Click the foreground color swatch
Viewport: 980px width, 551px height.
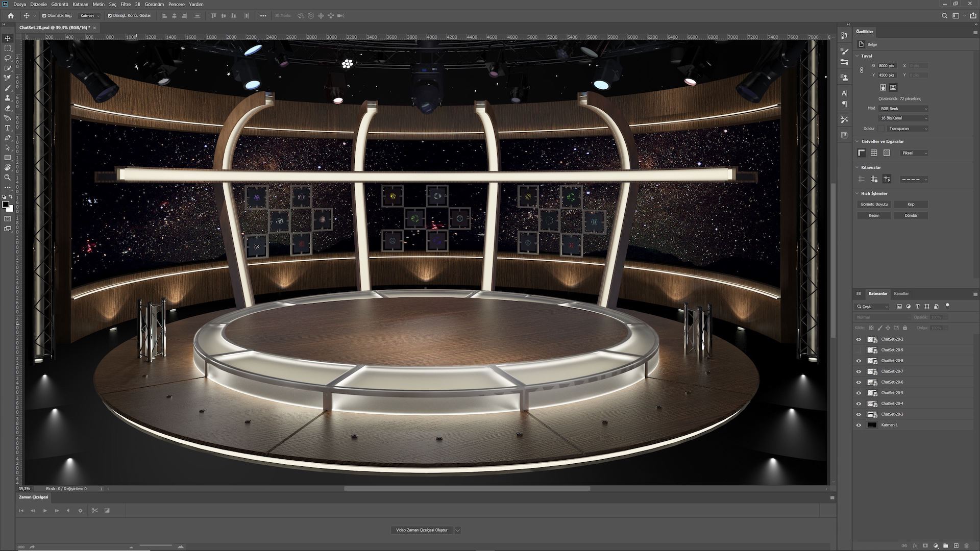[6, 204]
